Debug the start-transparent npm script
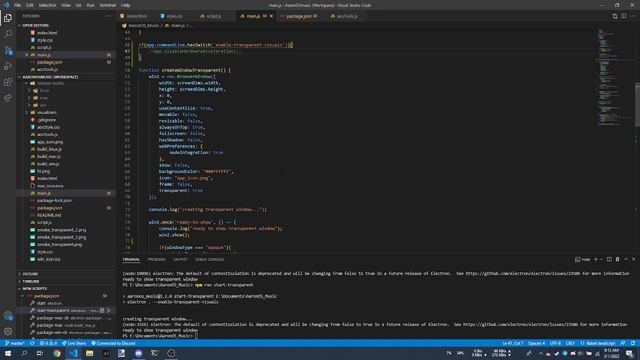 pos(102,311)
